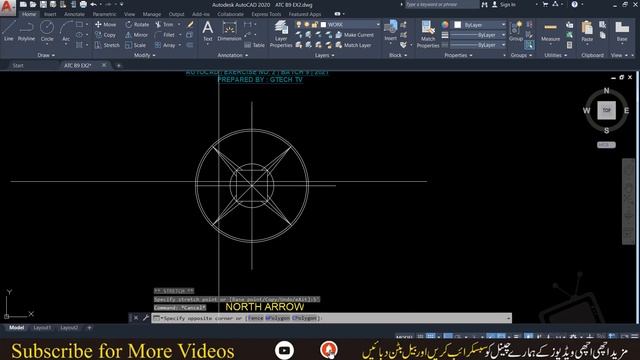Click the Stretch command
This screenshot has height=360, width=640.
(x=107, y=45)
